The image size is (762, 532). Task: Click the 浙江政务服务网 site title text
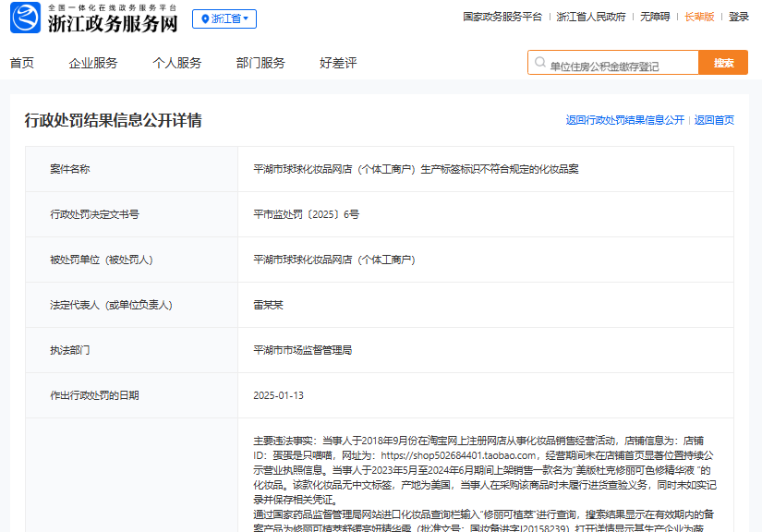click(112, 24)
